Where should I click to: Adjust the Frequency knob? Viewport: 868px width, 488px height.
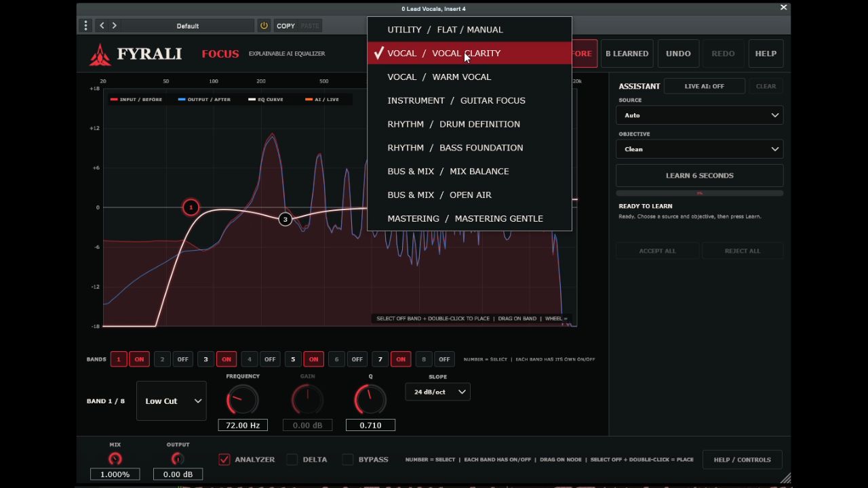242,400
